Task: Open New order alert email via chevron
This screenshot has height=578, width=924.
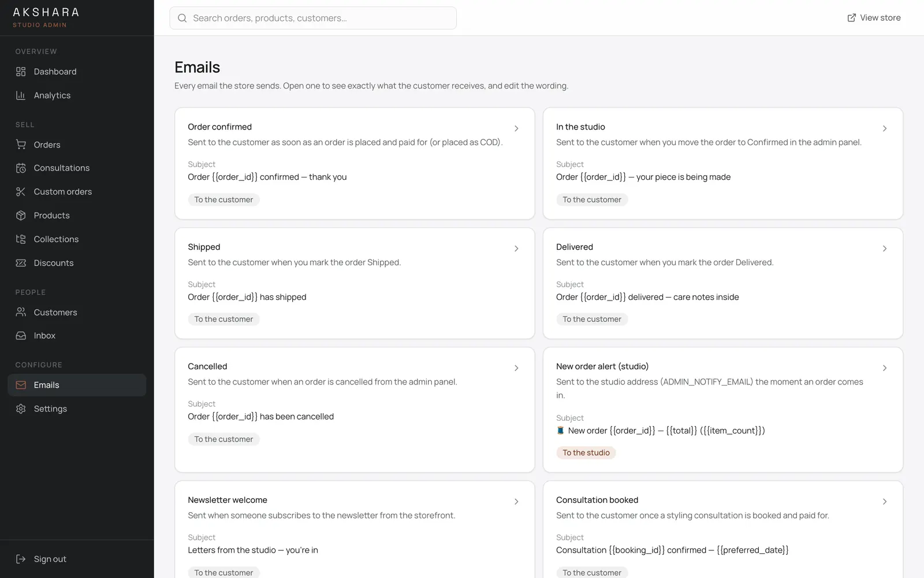Action: pos(885,368)
